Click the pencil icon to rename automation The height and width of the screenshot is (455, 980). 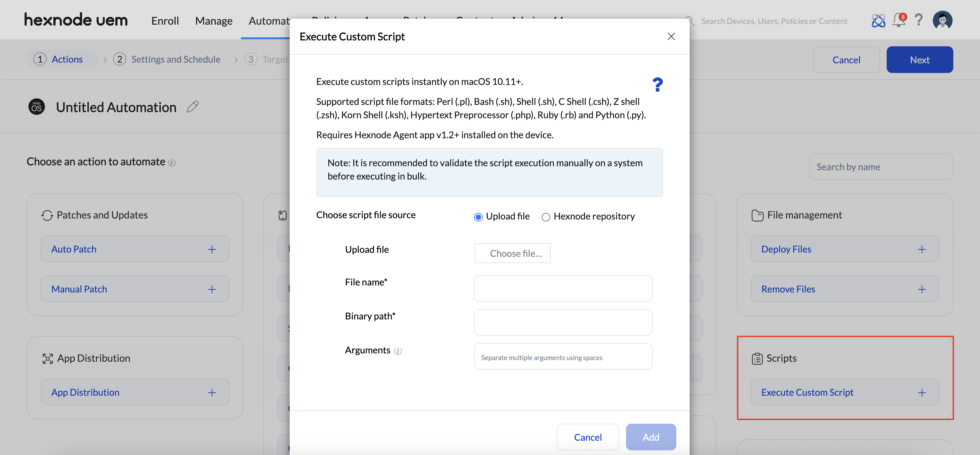tap(193, 107)
